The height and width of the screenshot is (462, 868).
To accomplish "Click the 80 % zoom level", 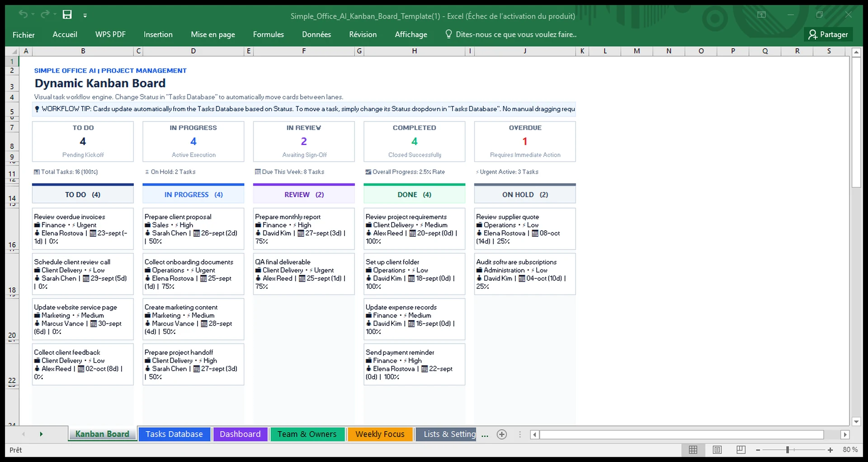I will (850, 450).
